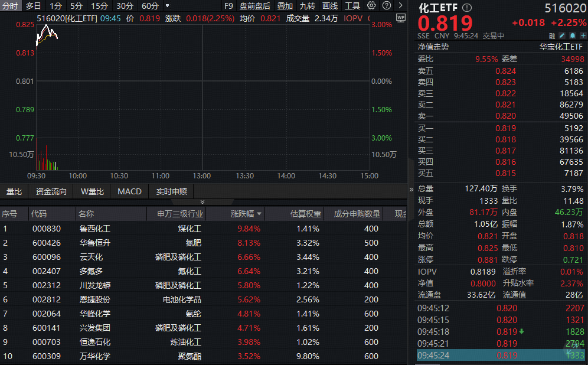
Task: Open the settings gear icon
Action: point(371,6)
